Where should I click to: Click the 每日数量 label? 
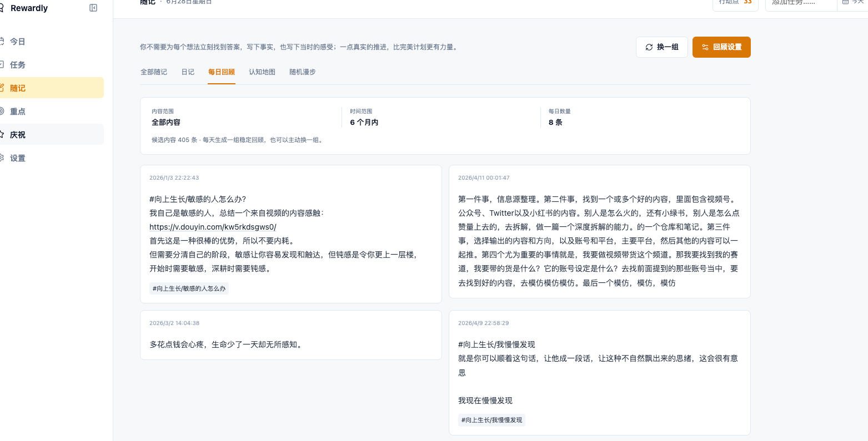(x=560, y=111)
